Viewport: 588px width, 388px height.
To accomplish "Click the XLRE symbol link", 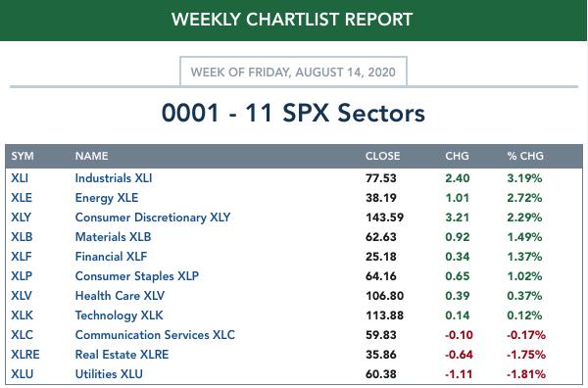I will [x=25, y=355].
